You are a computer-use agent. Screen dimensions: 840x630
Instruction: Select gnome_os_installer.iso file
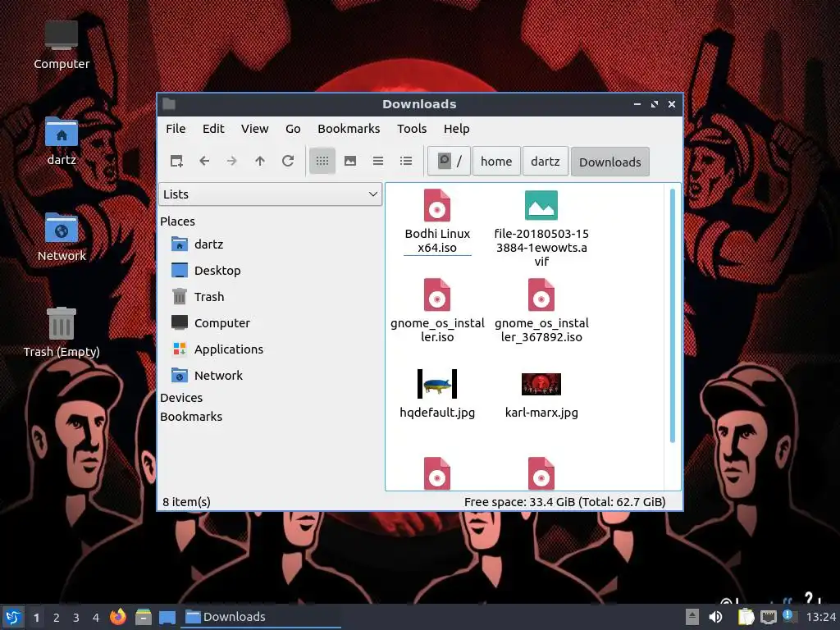(x=437, y=310)
